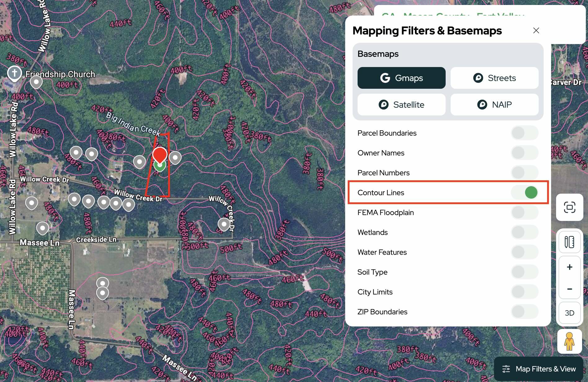Click the Friendship Church cross icon
The image size is (588, 382).
click(x=14, y=74)
